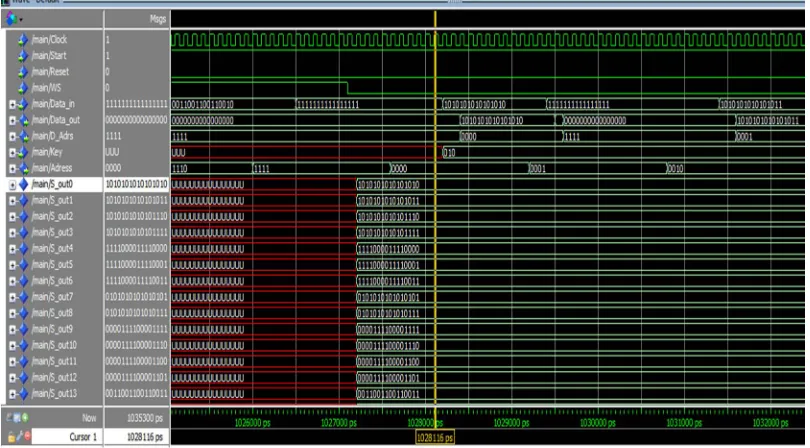Click the /main/Key signal icon
The height and width of the screenshot is (448, 810).
click(23, 152)
